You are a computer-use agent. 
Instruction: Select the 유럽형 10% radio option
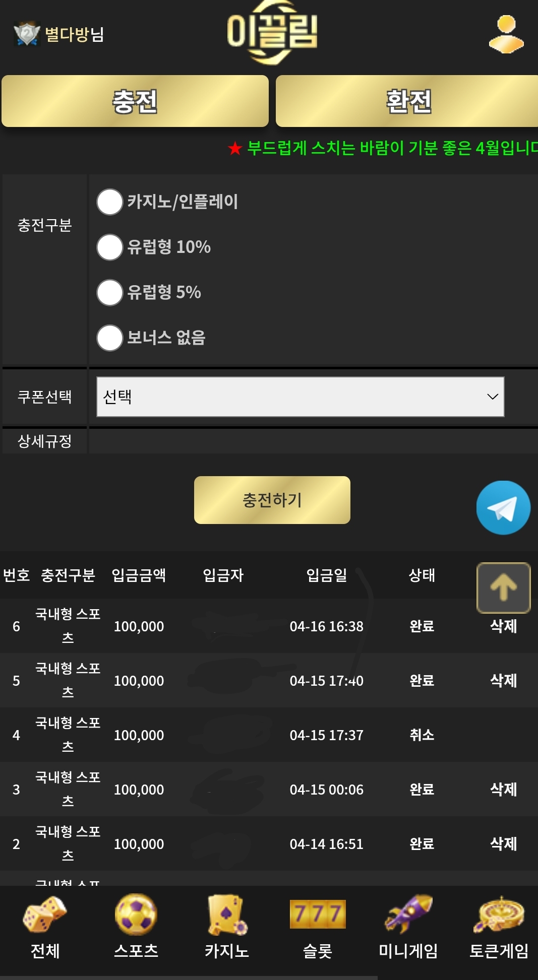coord(110,247)
